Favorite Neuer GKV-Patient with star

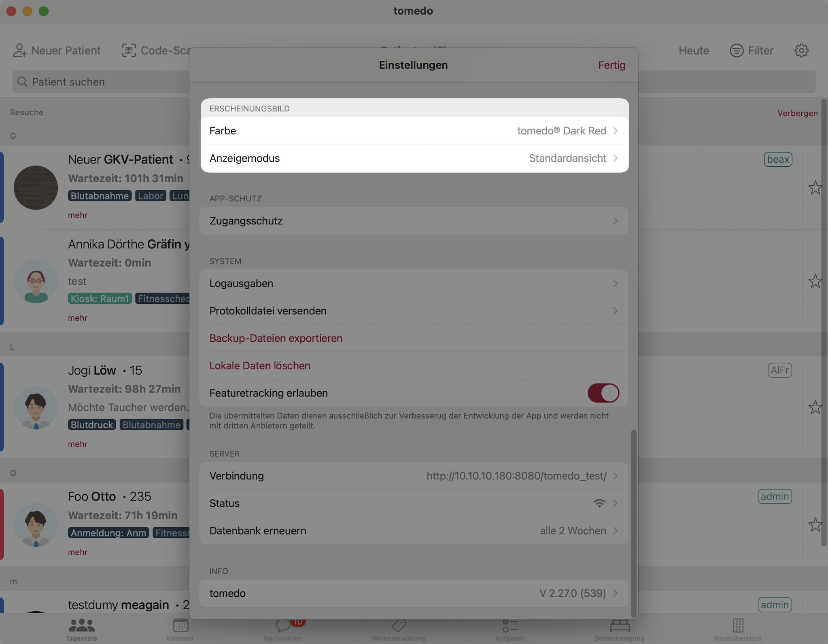(815, 188)
